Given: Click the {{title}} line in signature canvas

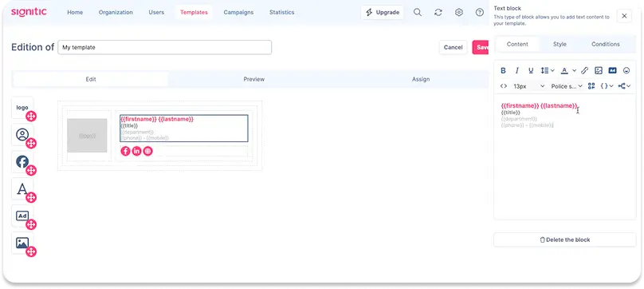Looking at the screenshot, I should pos(129,125).
